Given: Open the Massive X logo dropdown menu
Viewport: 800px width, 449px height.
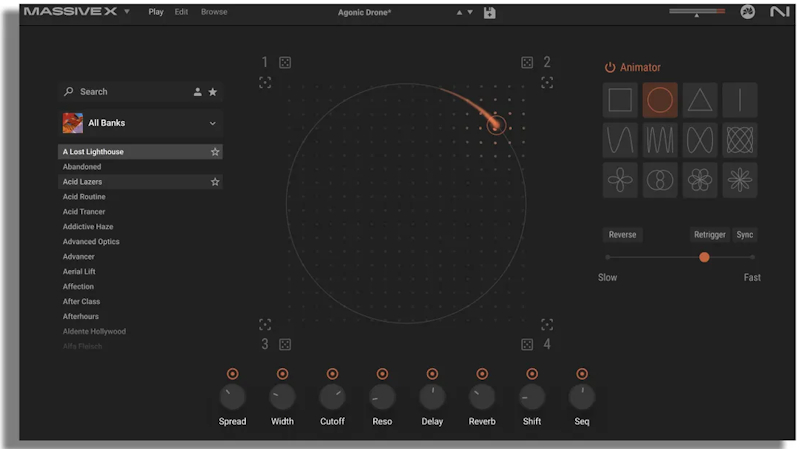Looking at the screenshot, I should (127, 11).
